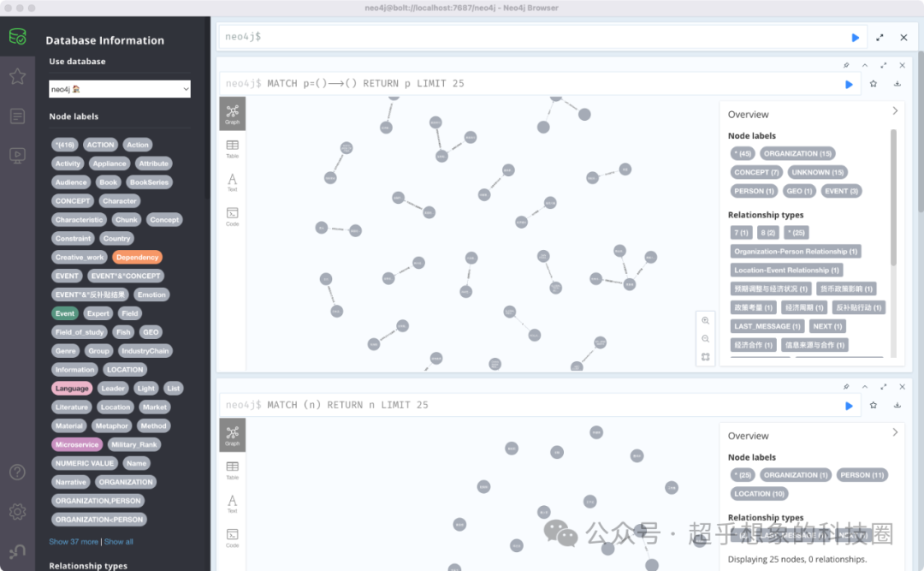Select the ORGANIZATION sidebar node label

click(x=126, y=482)
